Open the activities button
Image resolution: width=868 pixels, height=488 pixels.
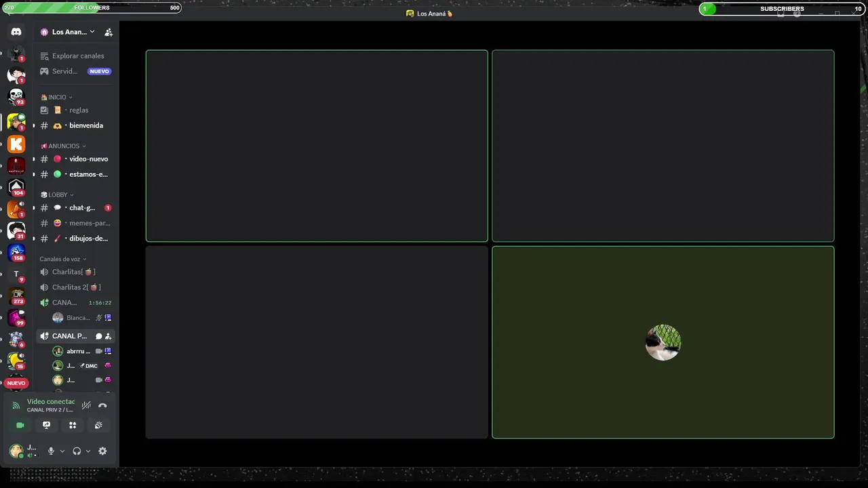coord(73,425)
